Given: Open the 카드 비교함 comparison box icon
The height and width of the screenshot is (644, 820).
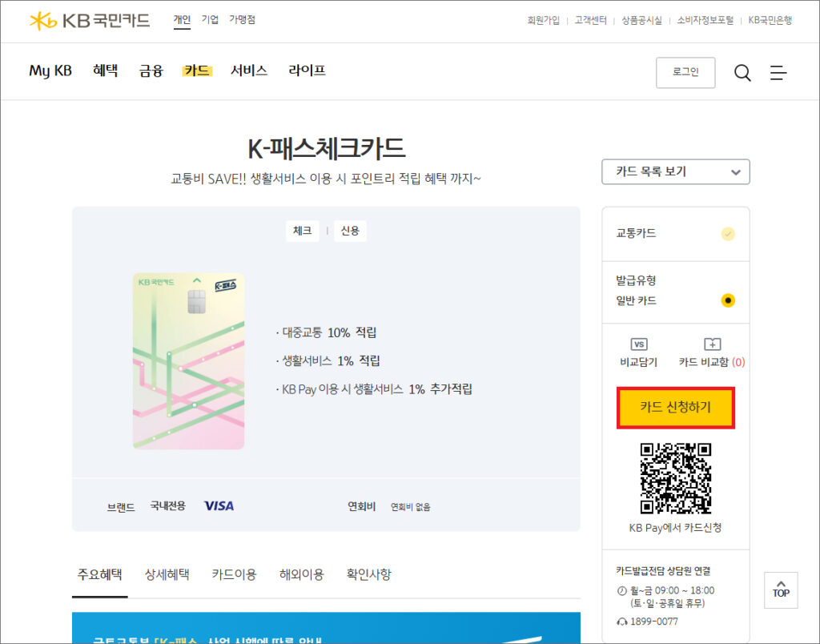Looking at the screenshot, I should 711,351.
